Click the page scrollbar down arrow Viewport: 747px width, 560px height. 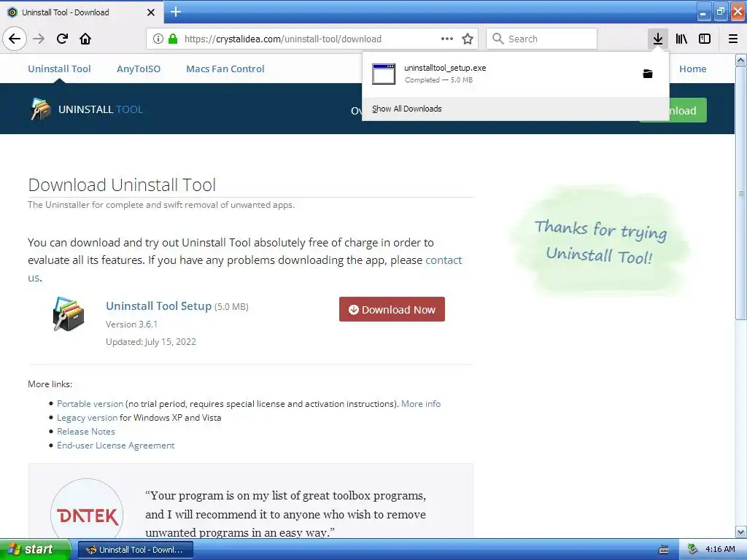coord(741,532)
